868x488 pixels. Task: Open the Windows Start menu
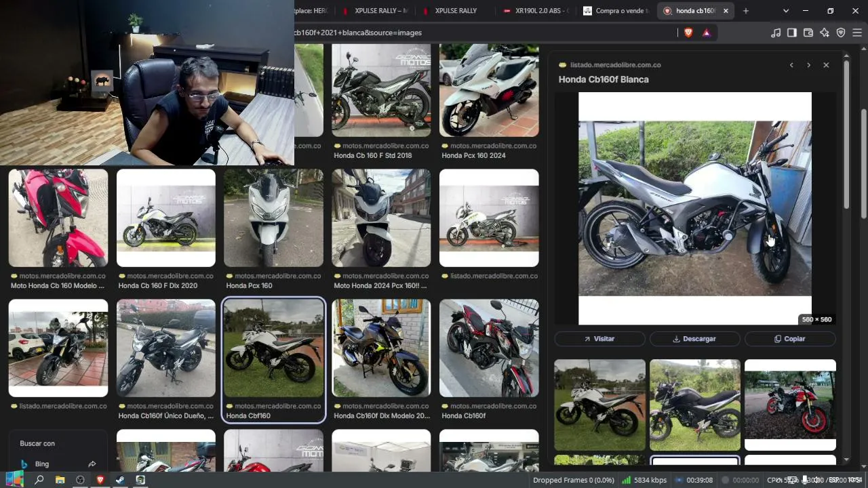point(14,480)
